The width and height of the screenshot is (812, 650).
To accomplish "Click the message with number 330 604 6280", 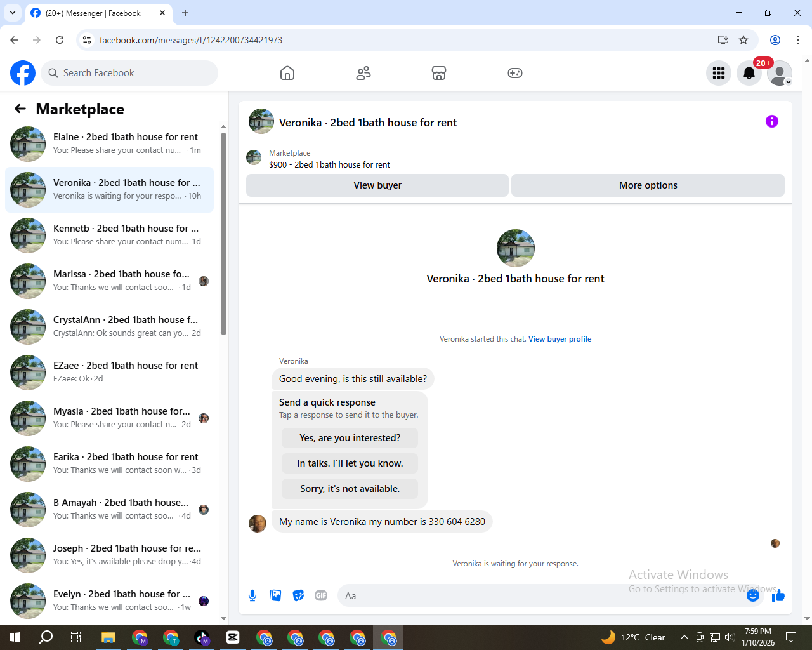I will click(382, 522).
